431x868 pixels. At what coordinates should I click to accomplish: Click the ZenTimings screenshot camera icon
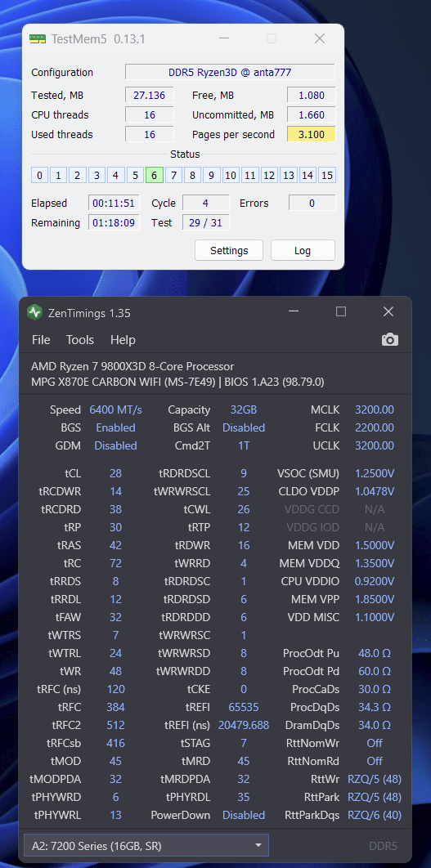pos(390,339)
